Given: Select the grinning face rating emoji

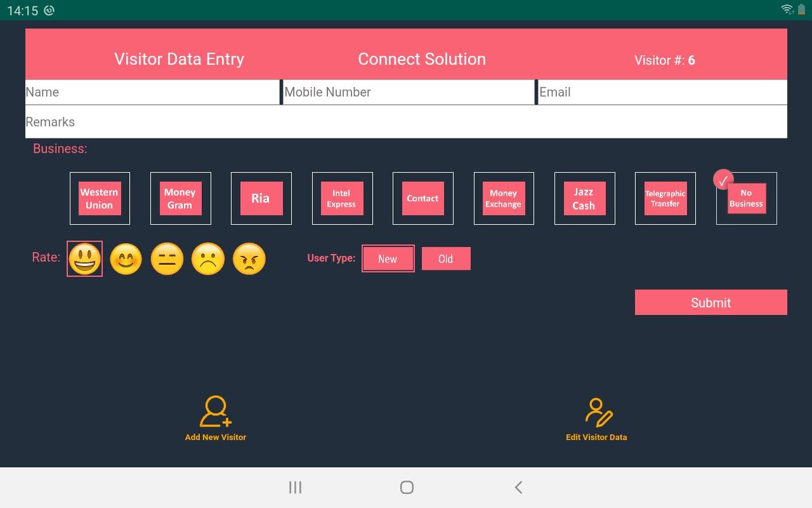Looking at the screenshot, I should [x=84, y=259].
